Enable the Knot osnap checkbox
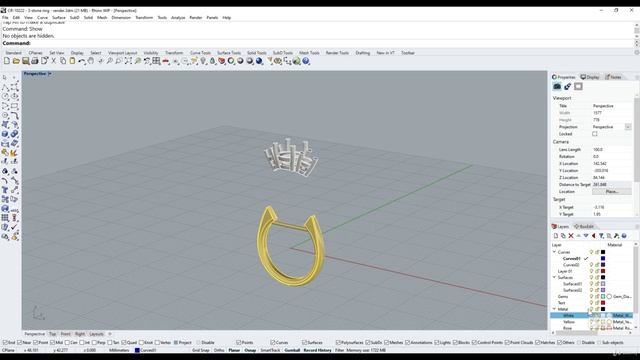This screenshot has width=640, height=360. tap(141, 342)
